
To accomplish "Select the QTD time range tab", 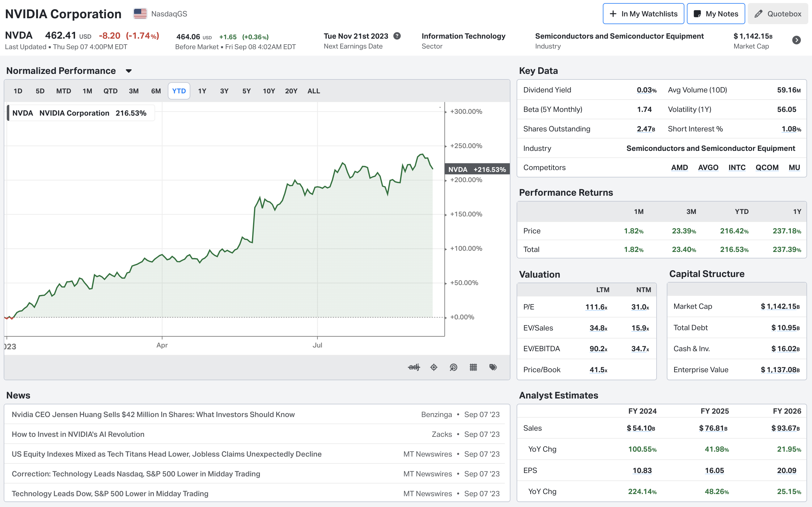I will pyautogui.click(x=110, y=91).
